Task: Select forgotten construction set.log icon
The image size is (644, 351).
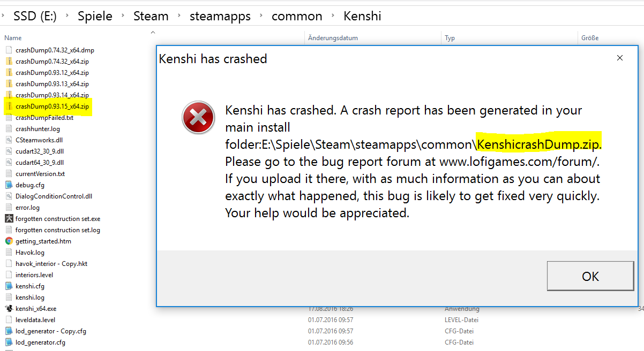Action: (9, 230)
